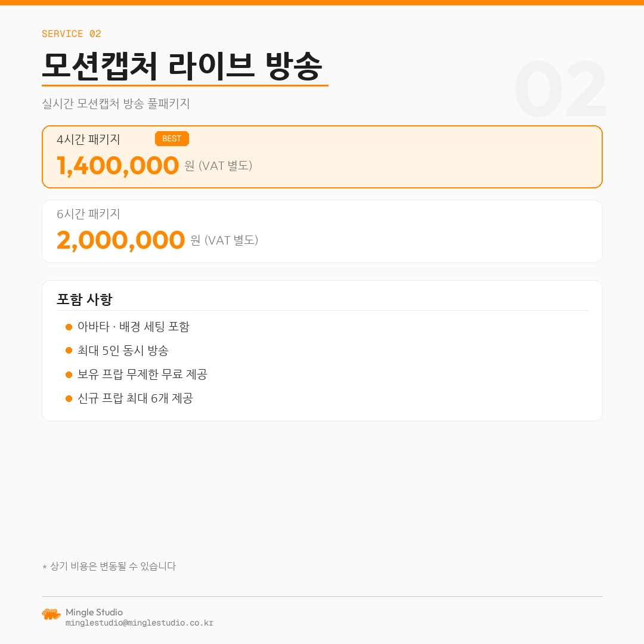Click the 실시간 모션캡처 방송 풀패키지 subtitle
644x644 pixels.
coord(116,104)
